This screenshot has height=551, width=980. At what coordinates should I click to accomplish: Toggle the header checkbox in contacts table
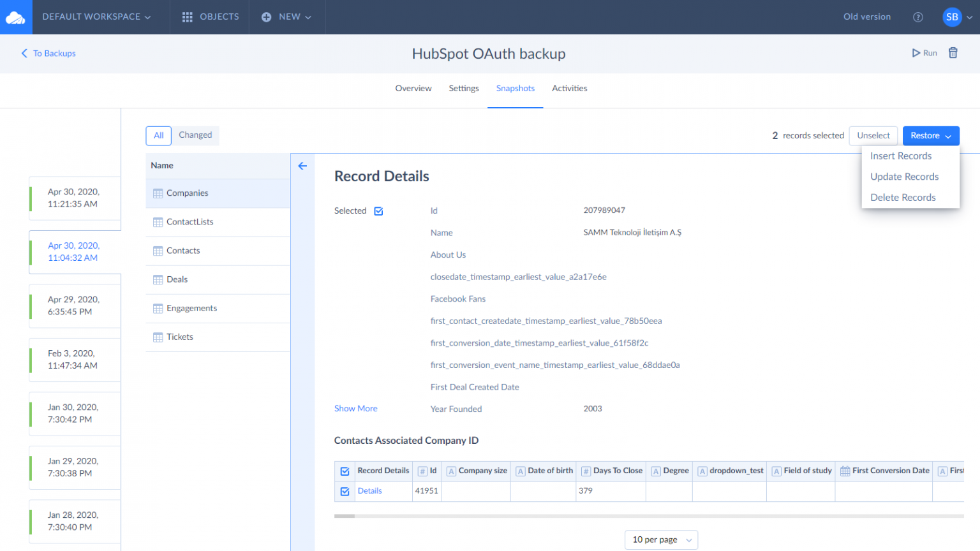(345, 471)
